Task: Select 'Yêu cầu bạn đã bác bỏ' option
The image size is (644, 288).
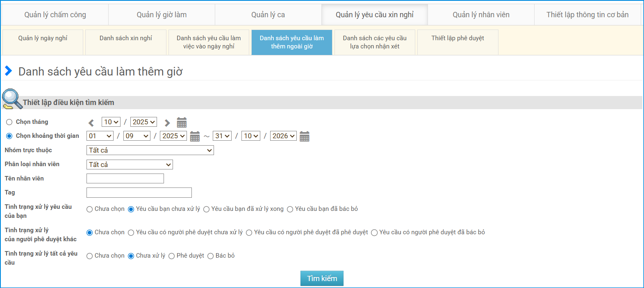Action: click(290, 209)
